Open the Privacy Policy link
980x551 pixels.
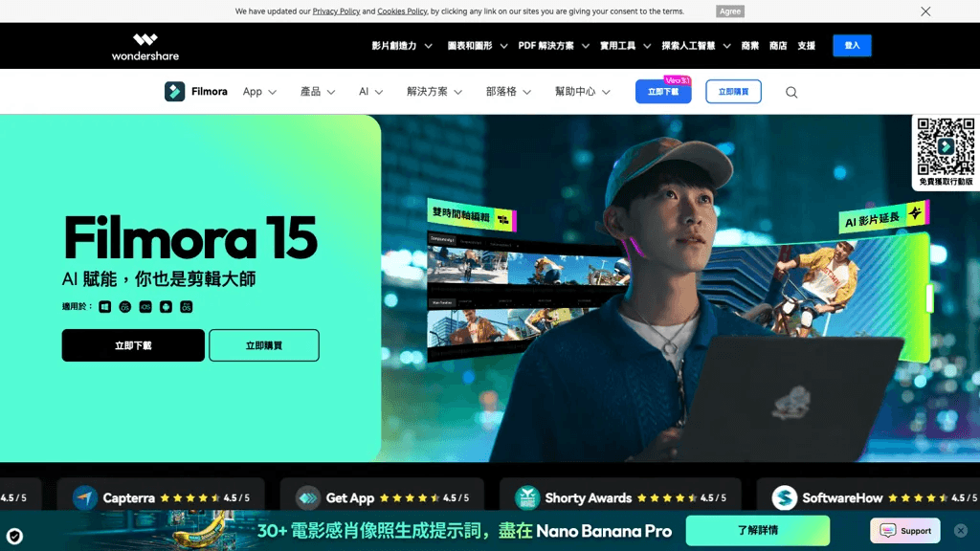pos(336,11)
